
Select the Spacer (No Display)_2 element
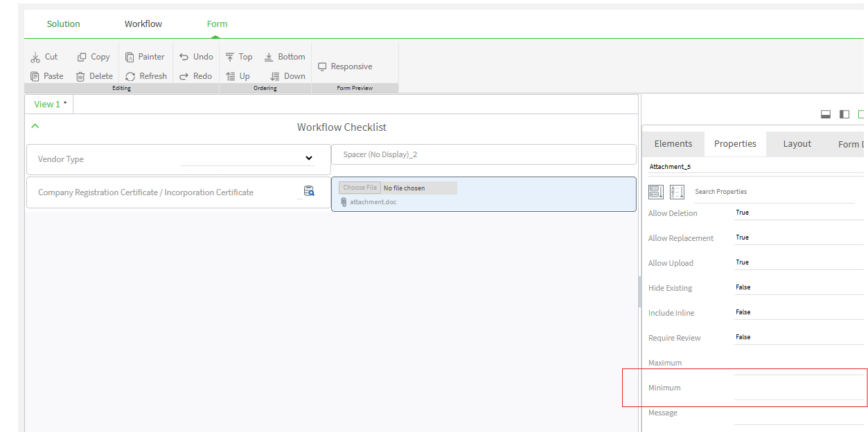click(x=484, y=154)
